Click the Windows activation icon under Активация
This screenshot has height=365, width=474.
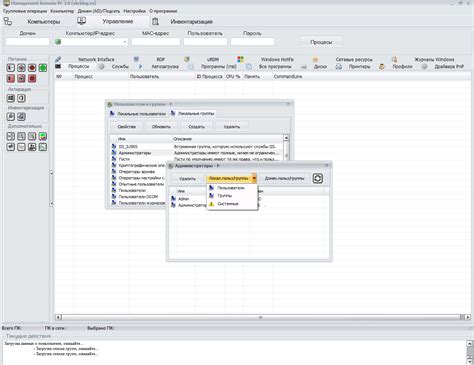pos(11,98)
